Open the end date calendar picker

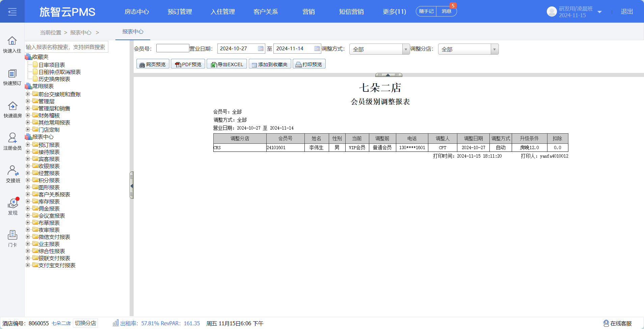pyautogui.click(x=317, y=49)
